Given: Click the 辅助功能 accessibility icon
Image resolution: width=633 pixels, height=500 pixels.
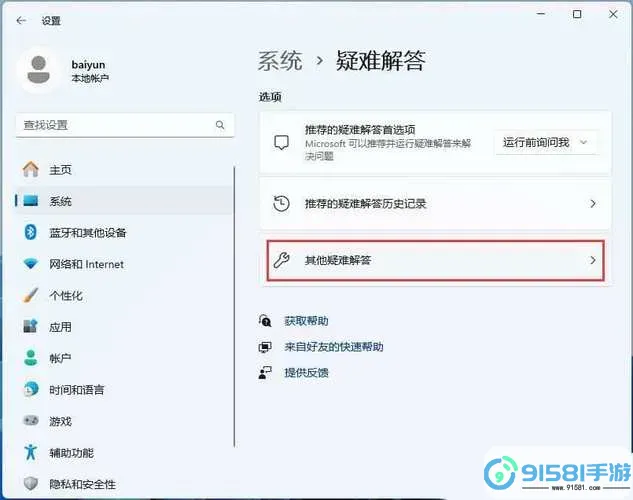Looking at the screenshot, I should pos(30,451).
